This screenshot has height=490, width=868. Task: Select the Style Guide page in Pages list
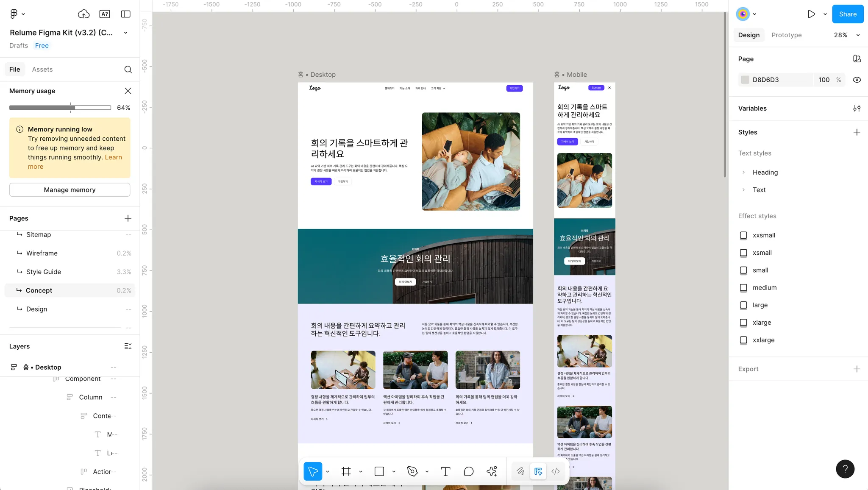pos(44,272)
